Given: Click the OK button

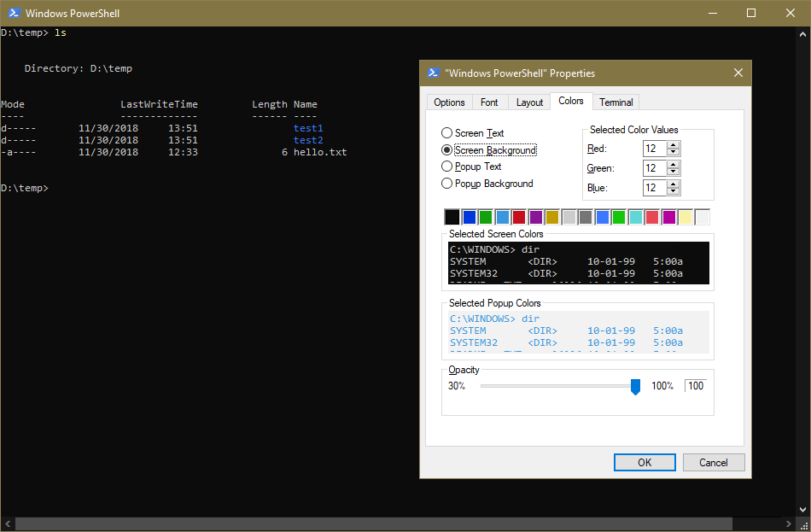Looking at the screenshot, I should pos(645,463).
